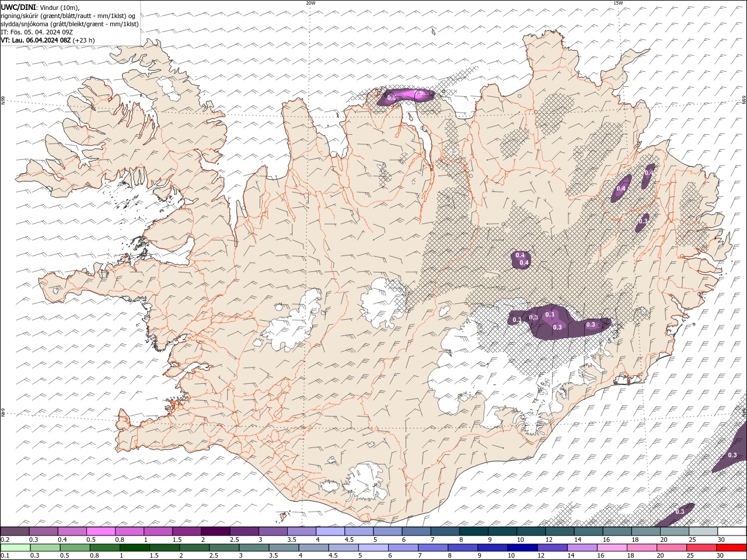Viewport: 747px width, 560px height.
Task: Pick the 0.4 swatch in the purple snow legend
Action: [x=72, y=531]
